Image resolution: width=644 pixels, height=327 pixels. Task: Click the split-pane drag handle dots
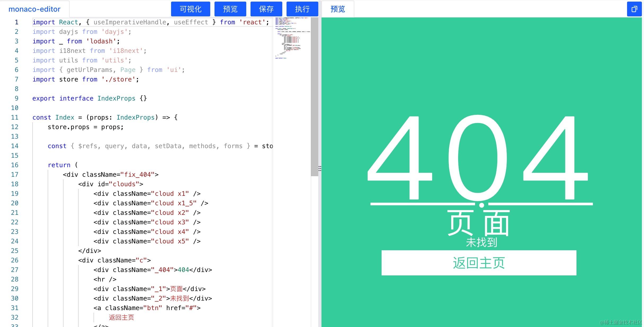[320, 169]
